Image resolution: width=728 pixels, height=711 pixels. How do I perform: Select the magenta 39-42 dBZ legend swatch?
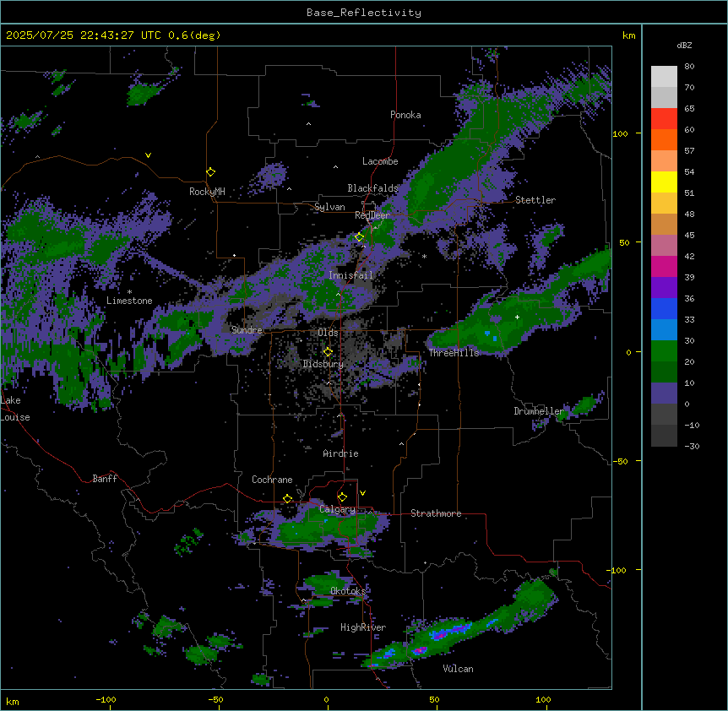click(x=664, y=266)
